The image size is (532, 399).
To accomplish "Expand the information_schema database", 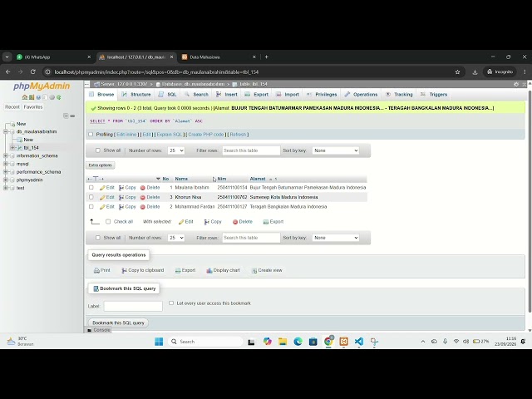I will (6, 155).
